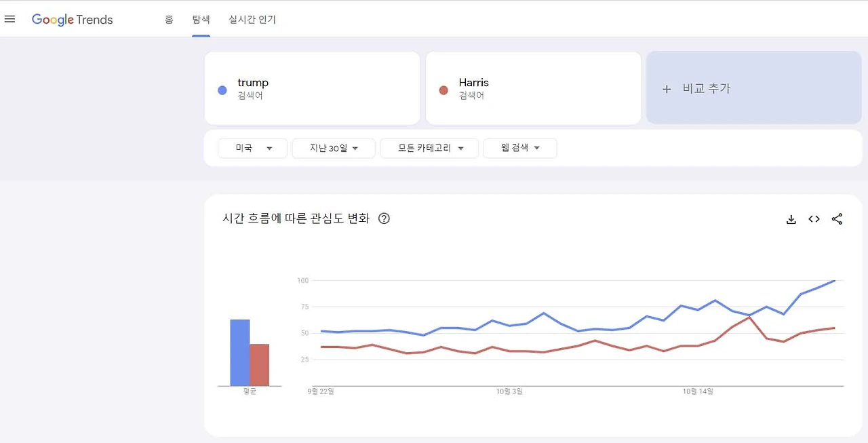Select the 탐색 tab

(201, 20)
